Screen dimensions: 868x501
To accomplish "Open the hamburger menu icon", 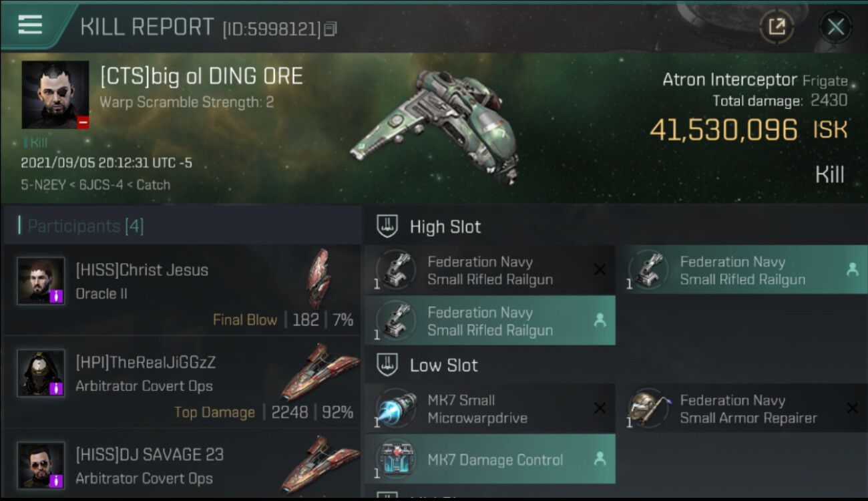I will [30, 25].
